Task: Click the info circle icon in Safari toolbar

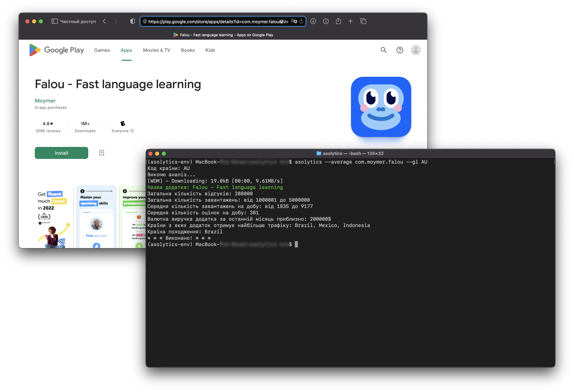Action: [x=326, y=21]
